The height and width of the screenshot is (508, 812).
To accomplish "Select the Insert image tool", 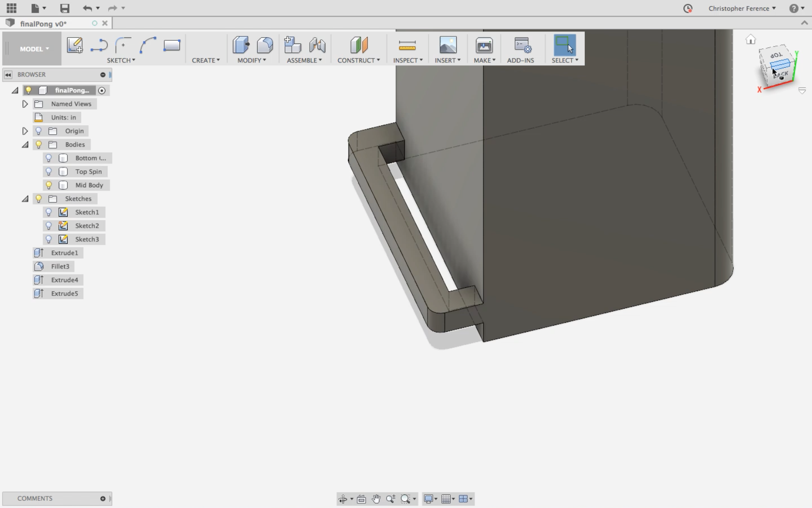I will pos(448,45).
